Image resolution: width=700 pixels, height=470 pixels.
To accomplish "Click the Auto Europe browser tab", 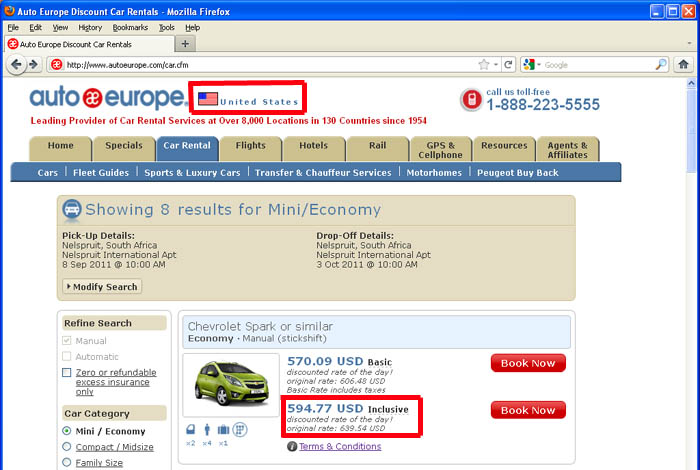I will [89, 44].
